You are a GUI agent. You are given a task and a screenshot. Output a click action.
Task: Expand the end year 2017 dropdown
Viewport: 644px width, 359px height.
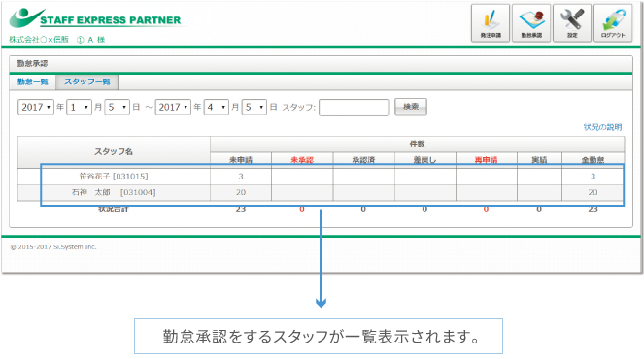tap(173, 107)
